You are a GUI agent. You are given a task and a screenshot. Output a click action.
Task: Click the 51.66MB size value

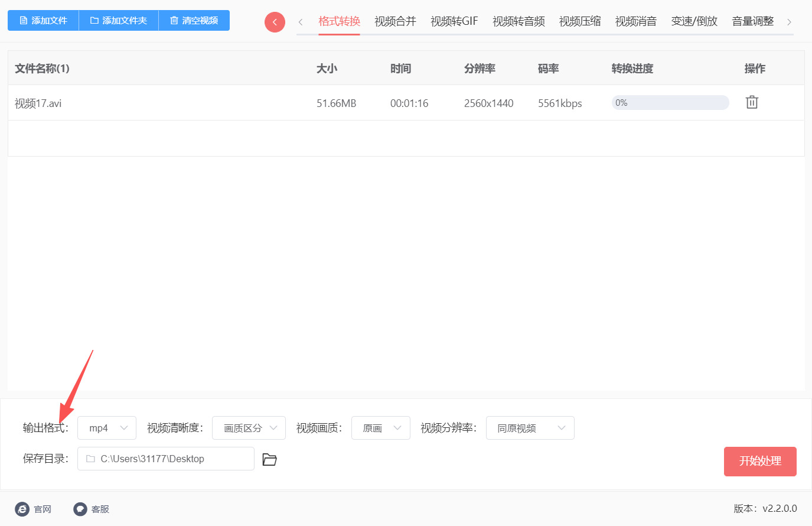[x=337, y=103]
